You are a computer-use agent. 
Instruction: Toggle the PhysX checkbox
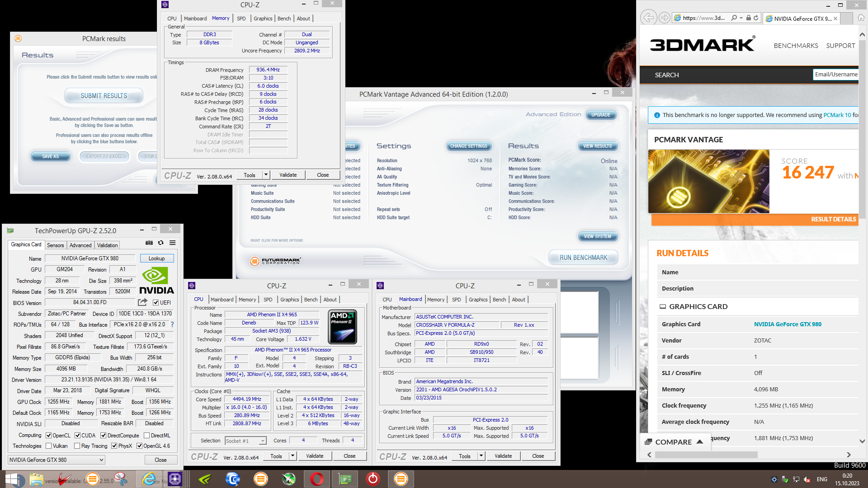tap(114, 446)
